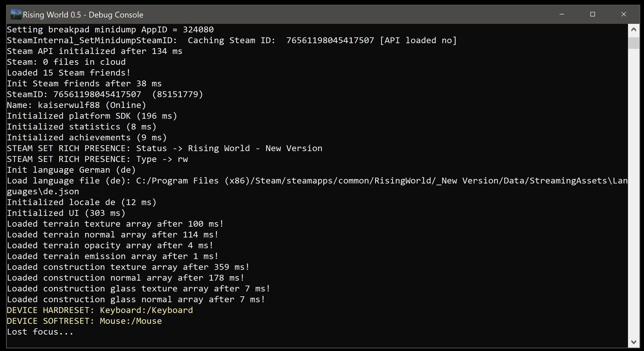
Task: Click the window title 'Rising World 0.5 - Debug Console'
Action: pyautogui.click(x=83, y=15)
